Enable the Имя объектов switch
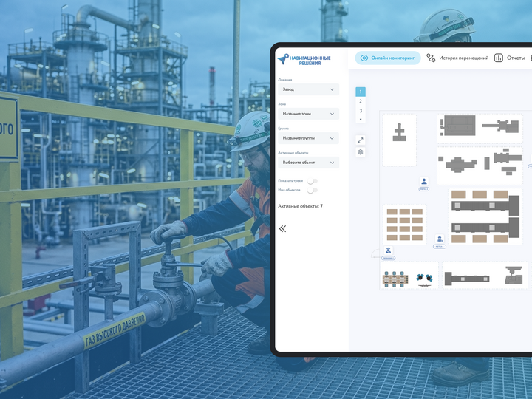Screen dimensions: 532x399 [x=313, y=190]
